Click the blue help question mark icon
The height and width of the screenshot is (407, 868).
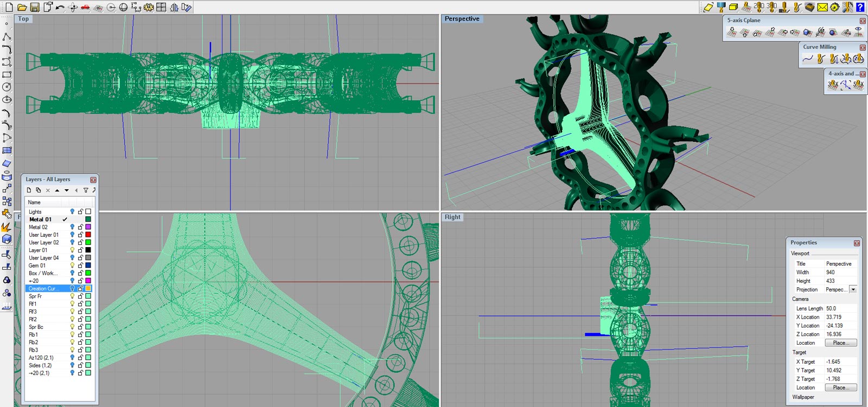click(860, 7)
